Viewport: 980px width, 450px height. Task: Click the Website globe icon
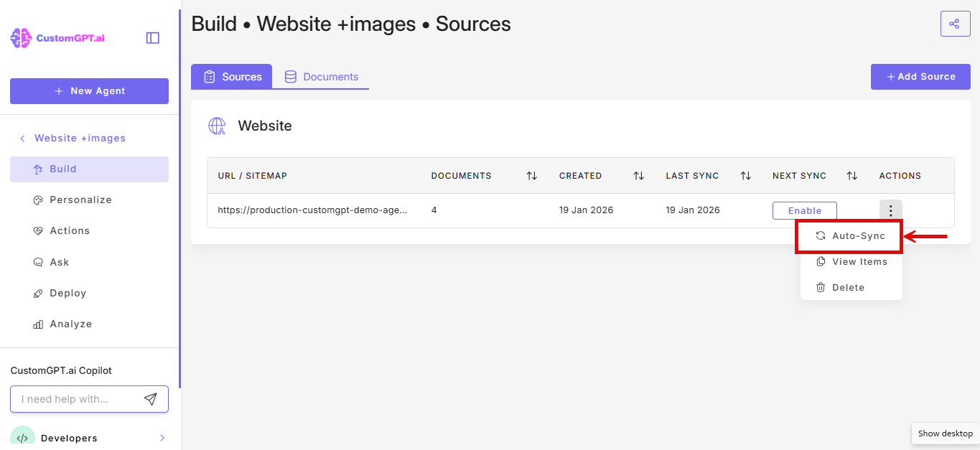click(x=217, y=126)
